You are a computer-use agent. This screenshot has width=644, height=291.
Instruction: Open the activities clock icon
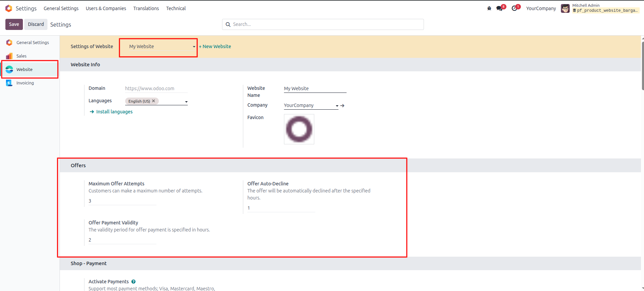tap(514, 8)
